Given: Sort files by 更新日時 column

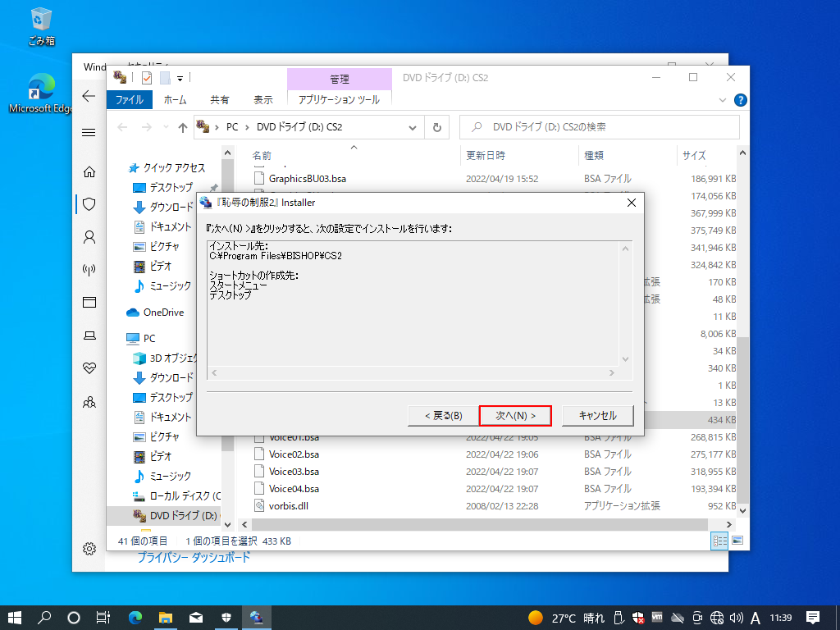Looking at the screenshot, I should click(485, 155).
